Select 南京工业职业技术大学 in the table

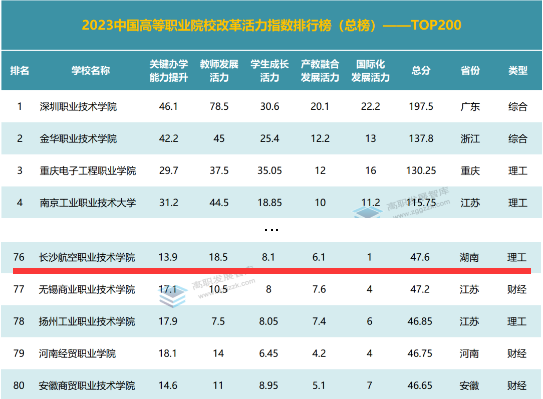click(x=88, y=203)
